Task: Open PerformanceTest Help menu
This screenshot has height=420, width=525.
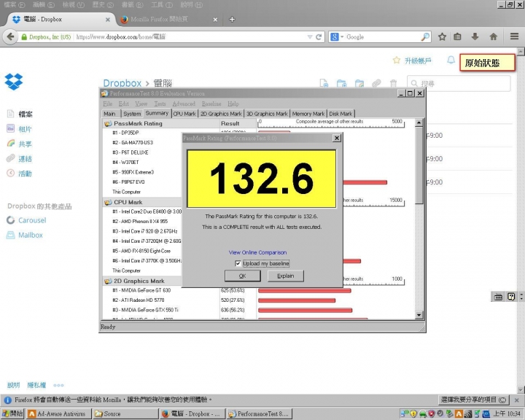Action: (233, 104)
